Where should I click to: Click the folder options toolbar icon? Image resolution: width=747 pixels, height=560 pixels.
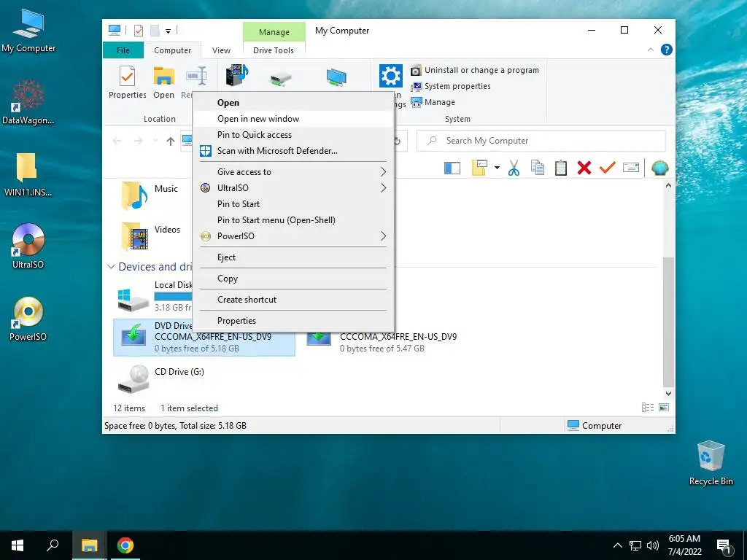click(x=479, y=168)
